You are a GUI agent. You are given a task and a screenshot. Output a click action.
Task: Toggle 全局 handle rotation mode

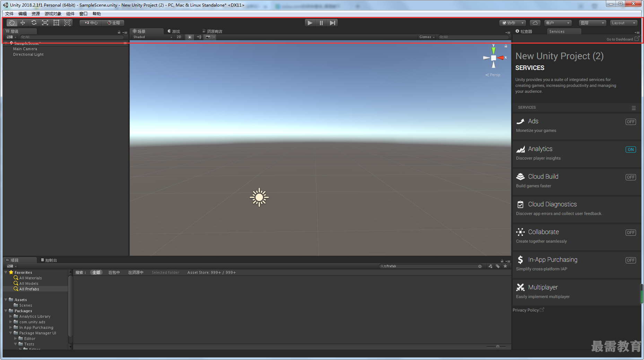[x=114, y=23]
